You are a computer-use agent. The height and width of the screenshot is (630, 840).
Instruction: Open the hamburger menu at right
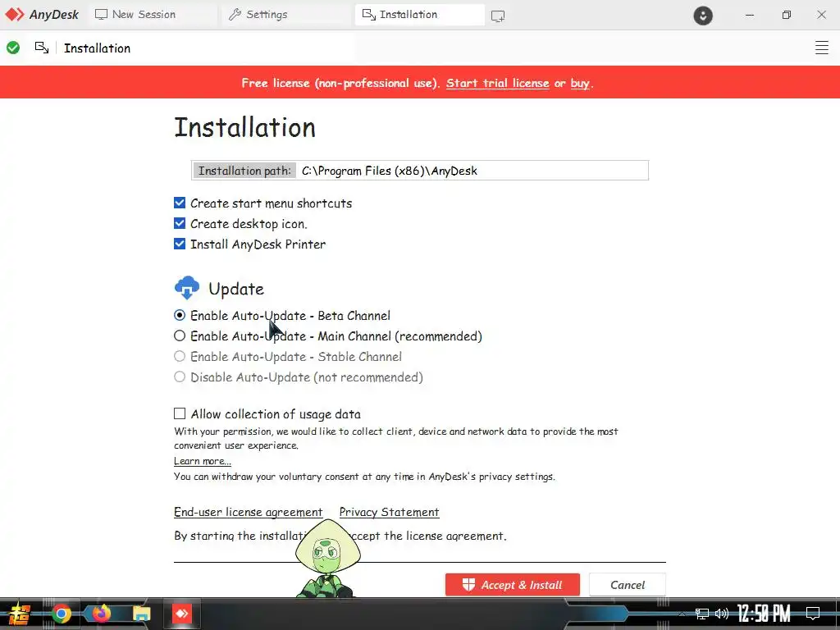821,48
